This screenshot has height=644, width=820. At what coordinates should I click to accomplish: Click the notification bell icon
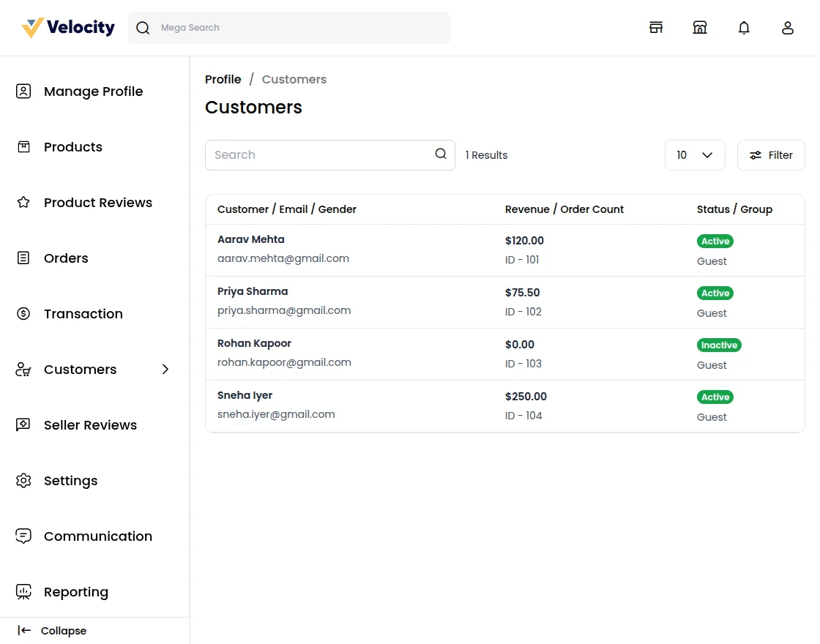744,28
